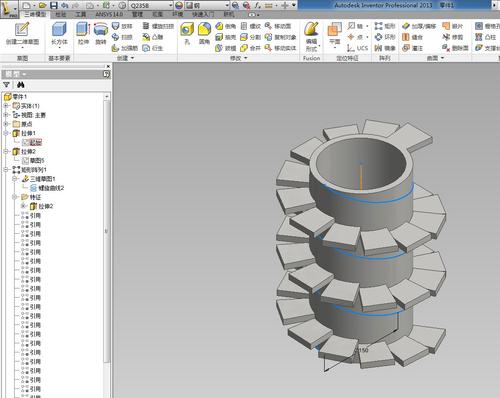This screenshot has width=500, height=398.
Task: Select the 环形 circular pattern tool
Action: click(385, 37)
